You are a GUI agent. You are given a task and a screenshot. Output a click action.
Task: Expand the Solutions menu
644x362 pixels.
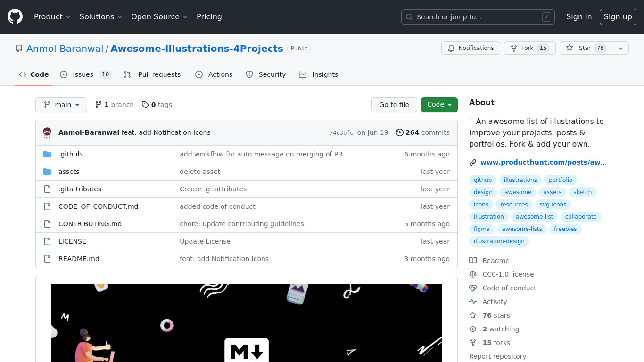(101, 17)
